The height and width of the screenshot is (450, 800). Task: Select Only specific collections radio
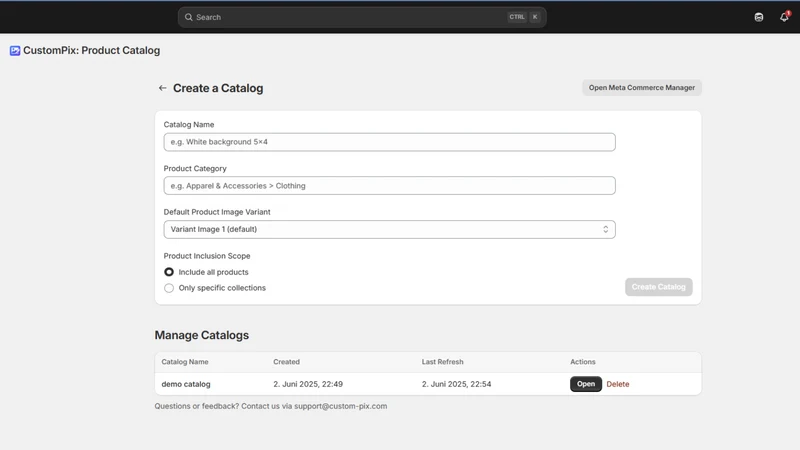click(x=169, y=288)
